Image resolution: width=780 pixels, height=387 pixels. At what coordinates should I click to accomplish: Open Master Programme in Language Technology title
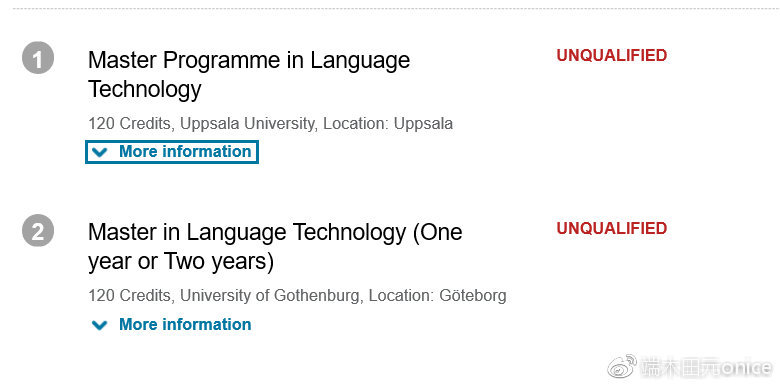[249, 75]
